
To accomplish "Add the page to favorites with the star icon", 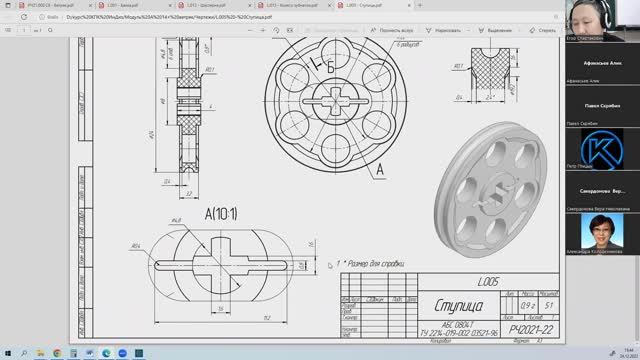I will coord(556,17).
